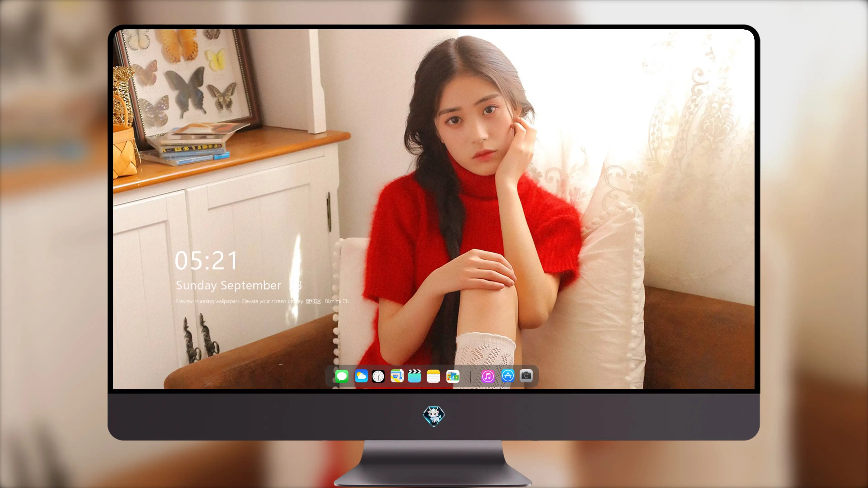This screenshot has height=488, width=868.
Task: Open the Videos clapperboard app in the dock
Action: pyautogui.click(x=415, y=376)
